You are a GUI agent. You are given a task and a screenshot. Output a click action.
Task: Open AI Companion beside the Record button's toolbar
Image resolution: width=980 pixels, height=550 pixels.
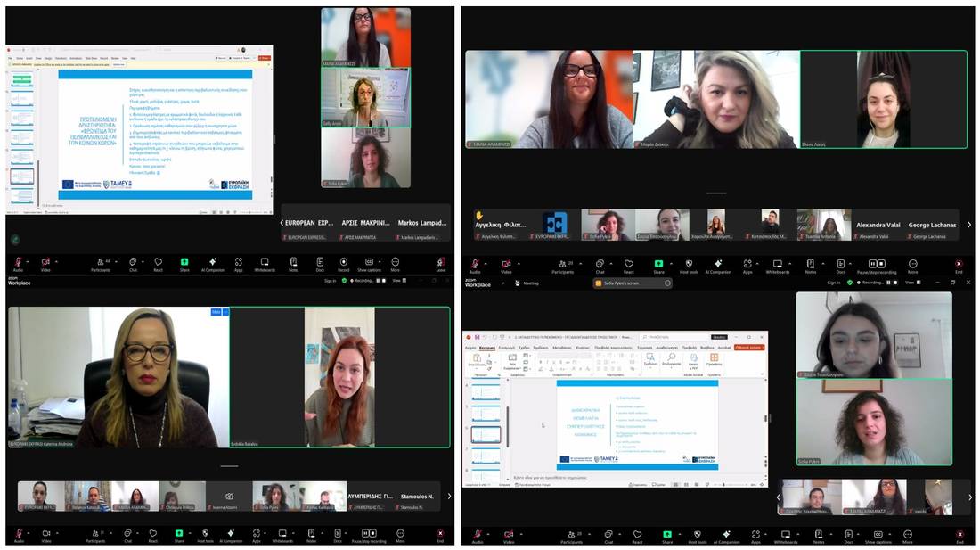(211, 262)
